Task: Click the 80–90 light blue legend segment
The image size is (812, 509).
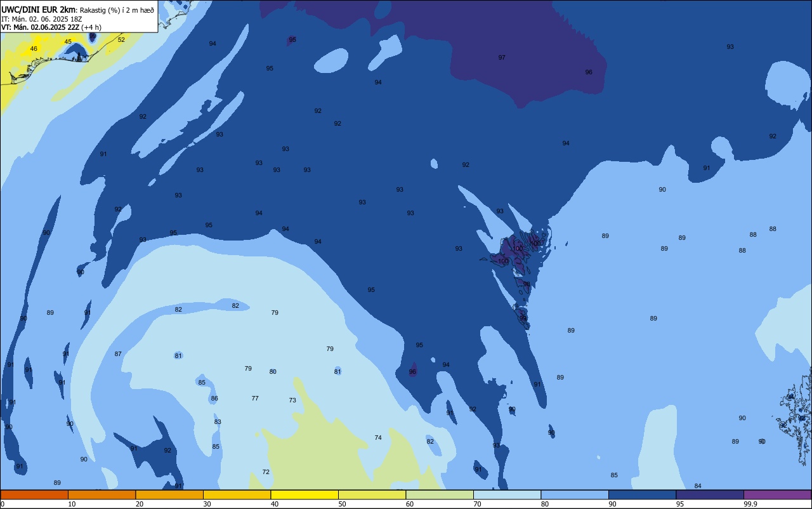Action: click(575, 494)
